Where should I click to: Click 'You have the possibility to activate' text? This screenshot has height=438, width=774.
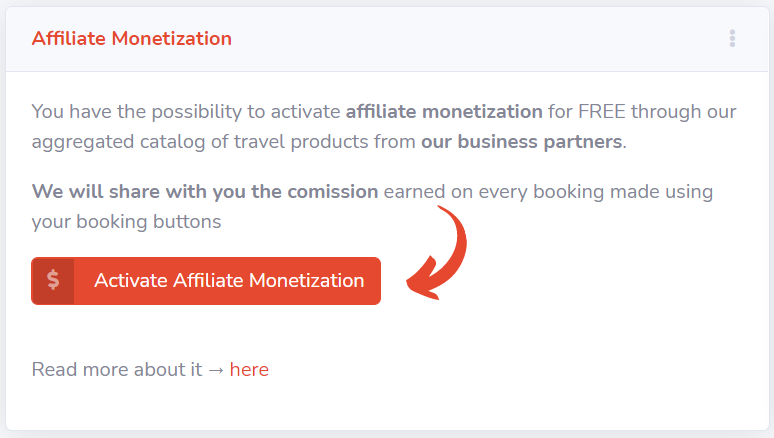(186, 112)
